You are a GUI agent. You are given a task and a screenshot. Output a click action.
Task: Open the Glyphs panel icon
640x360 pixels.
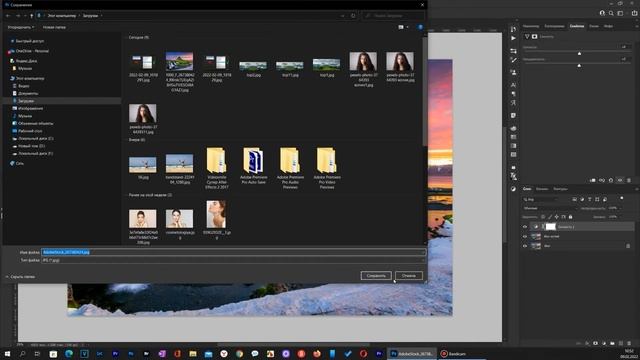coord(513,103)
